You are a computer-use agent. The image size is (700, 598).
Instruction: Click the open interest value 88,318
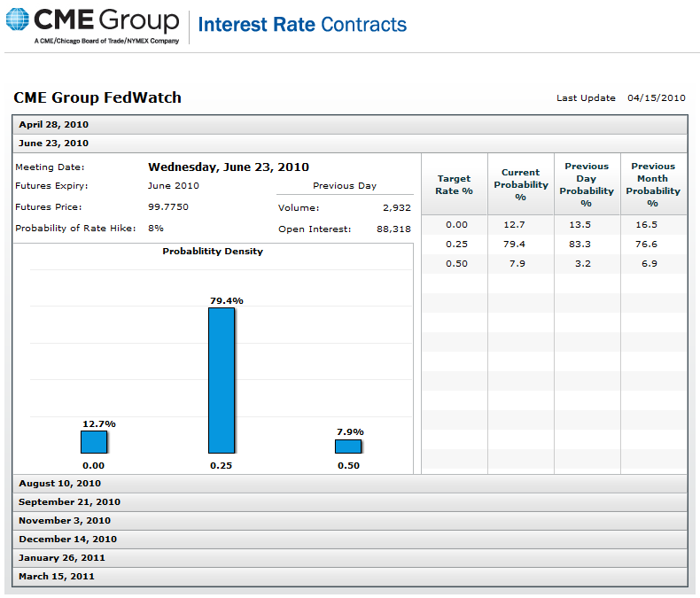pyautogui.click(x=393, y=229)
